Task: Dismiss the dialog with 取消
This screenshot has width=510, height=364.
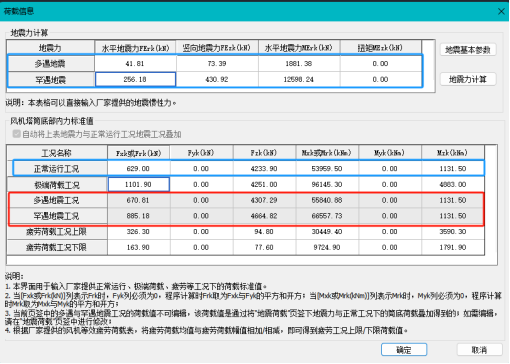Action: coord(479,350)
